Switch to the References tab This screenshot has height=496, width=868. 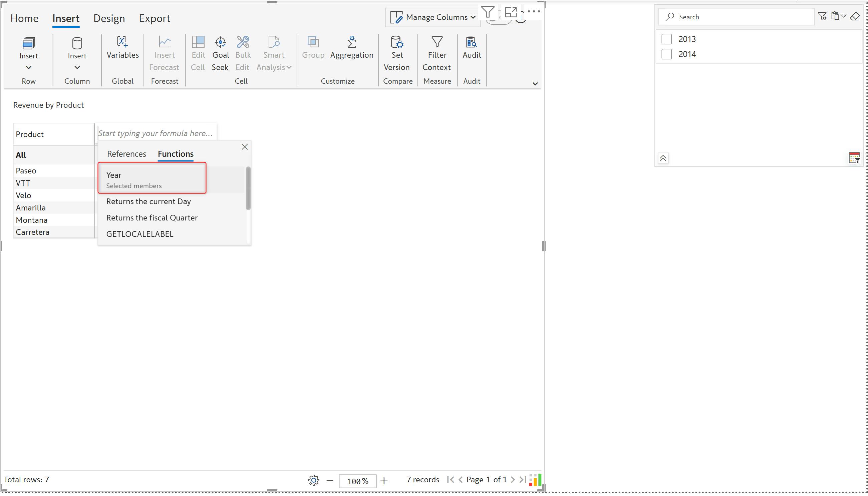(x=126, y=154)
